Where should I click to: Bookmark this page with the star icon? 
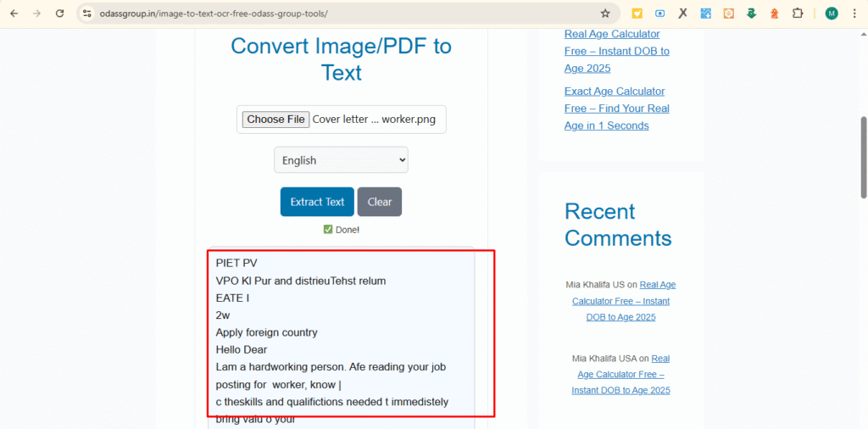pos(605,14)
